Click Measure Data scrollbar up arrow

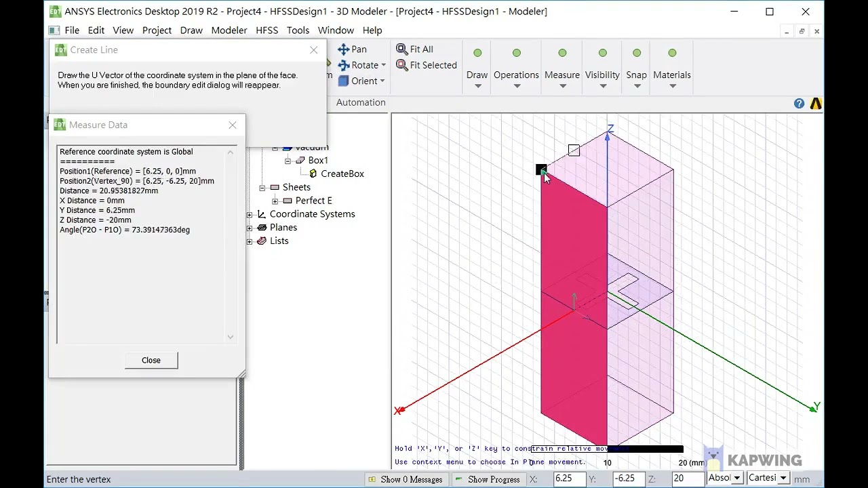[231, 152]
